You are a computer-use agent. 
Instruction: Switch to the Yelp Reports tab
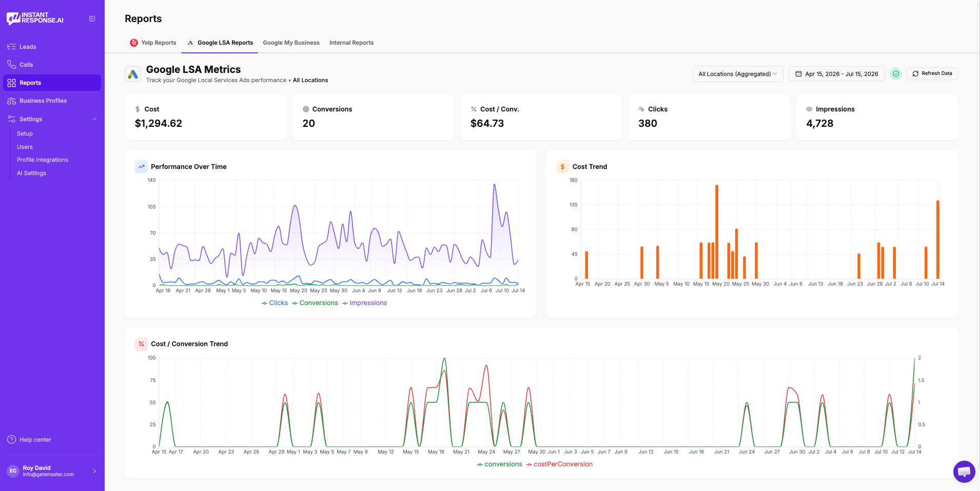pyautogui.click(x=153, y=43)
